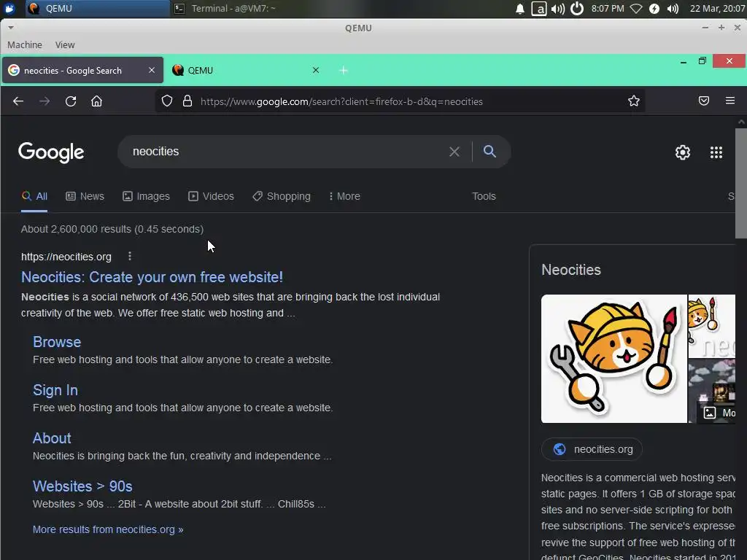Open Firefox hamburger application menu
747x560 pixels.
(729, 101)
